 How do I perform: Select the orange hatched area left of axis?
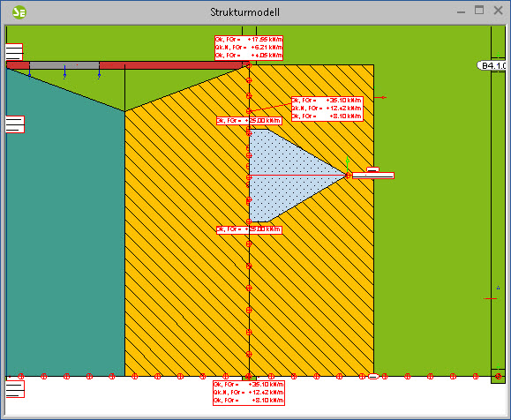tap(187, 244)
